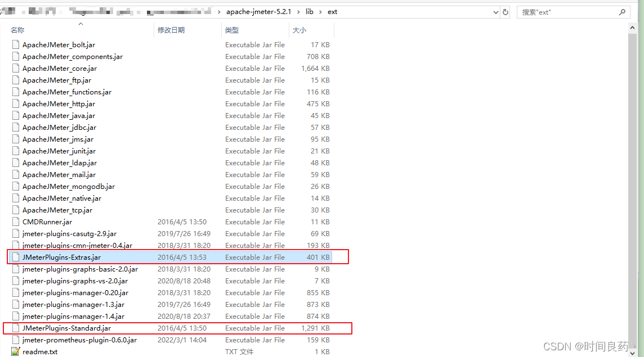Click the 401 KB size value
Screen dimensions: 644x357
[x=318, y=257]
